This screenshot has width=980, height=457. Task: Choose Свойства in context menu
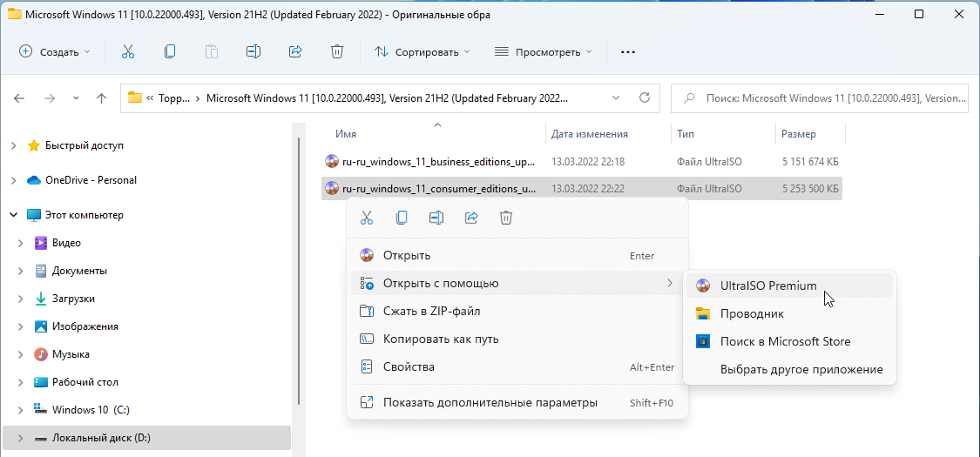tap(517, 367)
